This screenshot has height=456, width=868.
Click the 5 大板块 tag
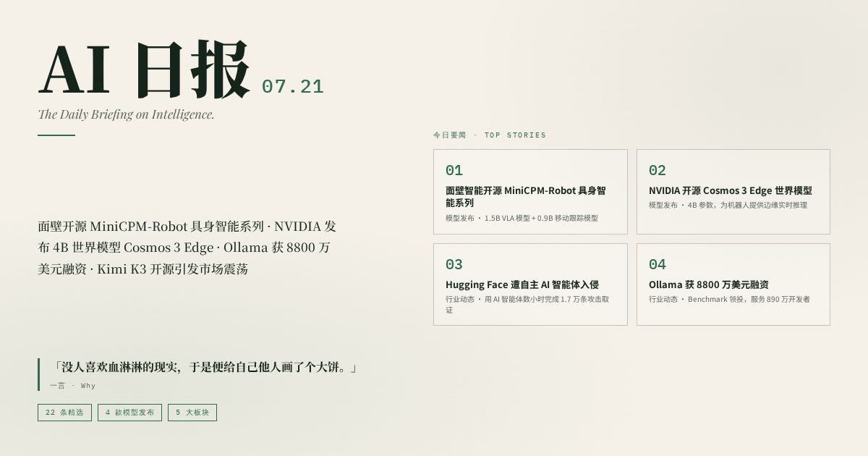tap(192, 413)
